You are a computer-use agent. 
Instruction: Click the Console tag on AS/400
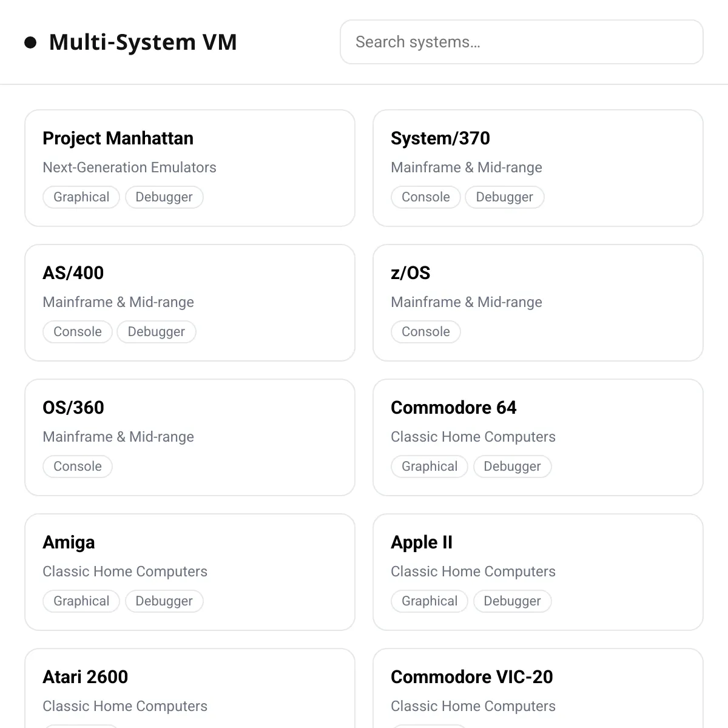coord(78,332)
